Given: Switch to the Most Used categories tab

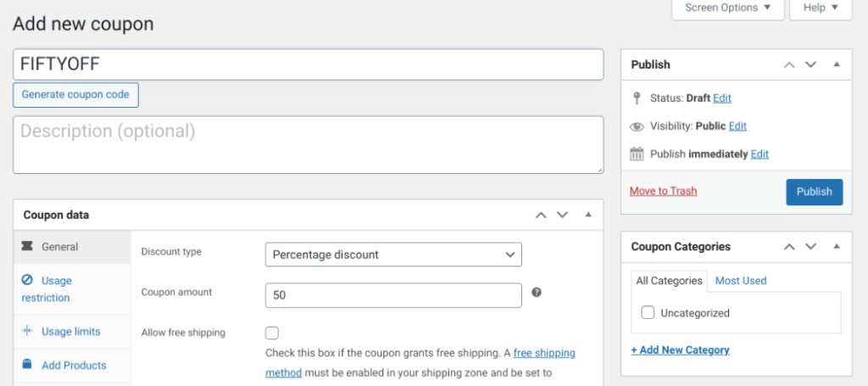Looking at the screenshot, I should click(x=741, y=281).
